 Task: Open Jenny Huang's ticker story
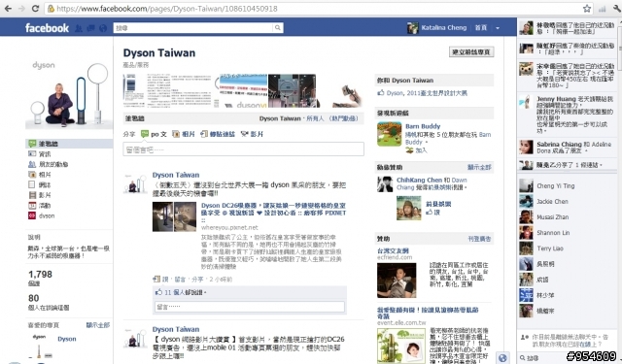568,115
